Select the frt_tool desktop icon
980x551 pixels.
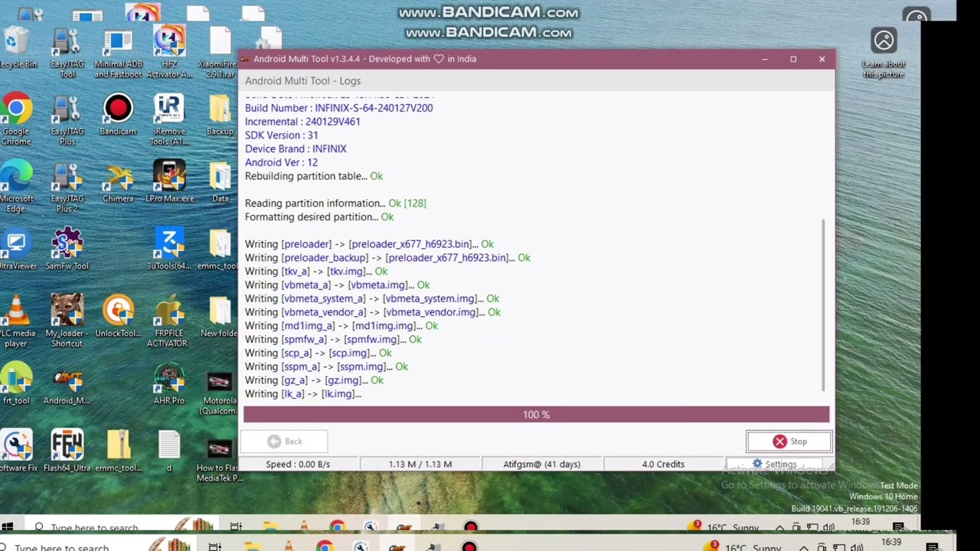coord(16,385)
